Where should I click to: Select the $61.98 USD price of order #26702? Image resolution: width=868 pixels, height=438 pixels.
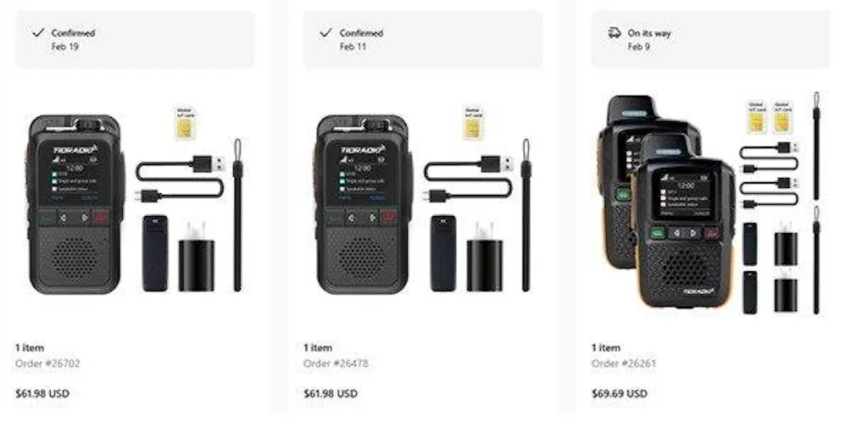pyautogui.click(x=42, y=394)
